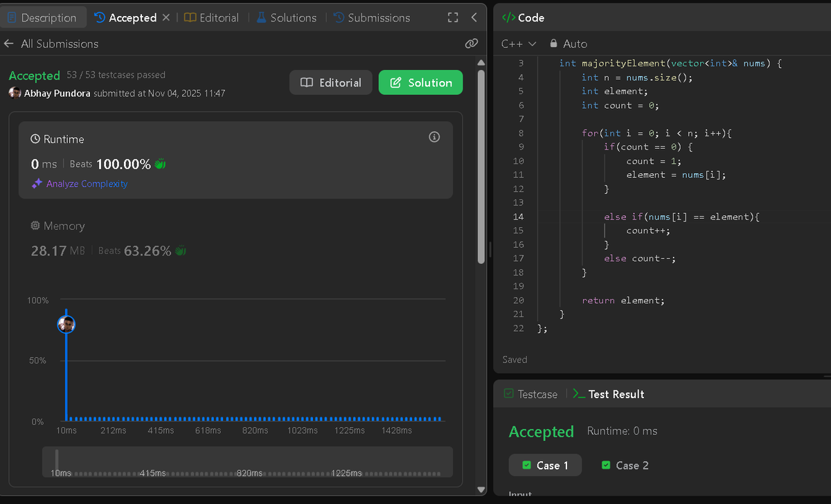Go back to All Submissions
Image resolution: width=831 pixels, height=504 pixels.
tap(51, 44)
